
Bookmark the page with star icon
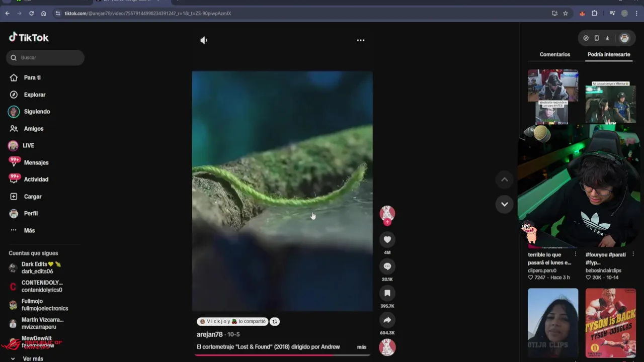point(566,14)
